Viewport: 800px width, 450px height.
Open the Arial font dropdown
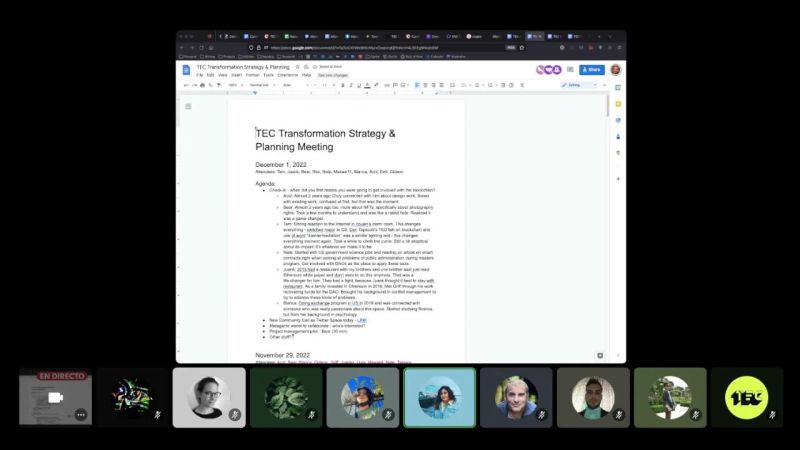[x=296, y=85]
